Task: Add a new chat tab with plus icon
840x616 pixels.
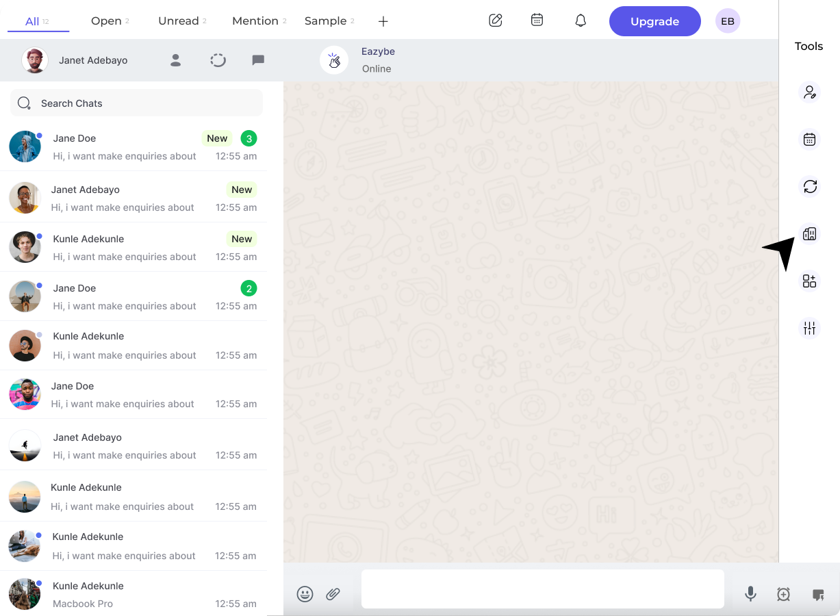Action: pos(383,21)
